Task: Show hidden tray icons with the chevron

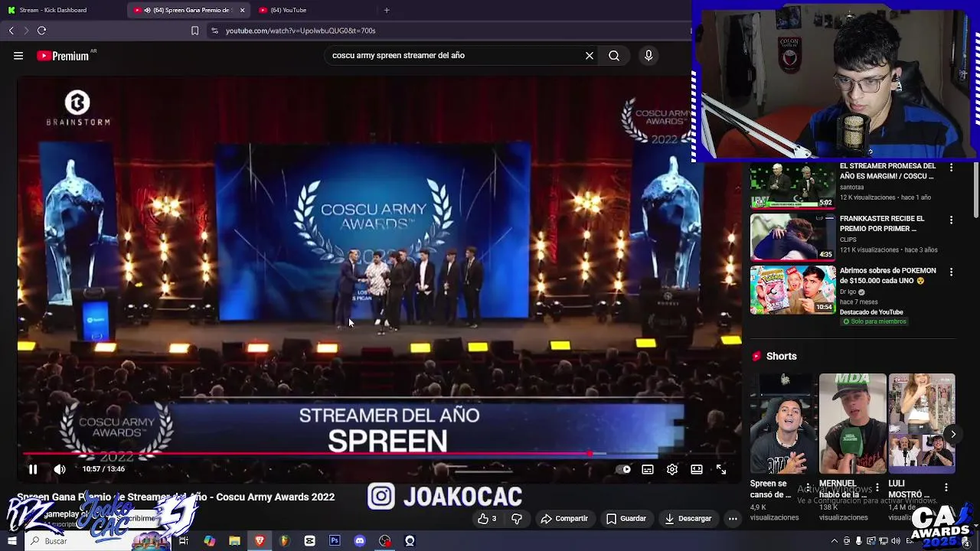Action: coord(834,541)
